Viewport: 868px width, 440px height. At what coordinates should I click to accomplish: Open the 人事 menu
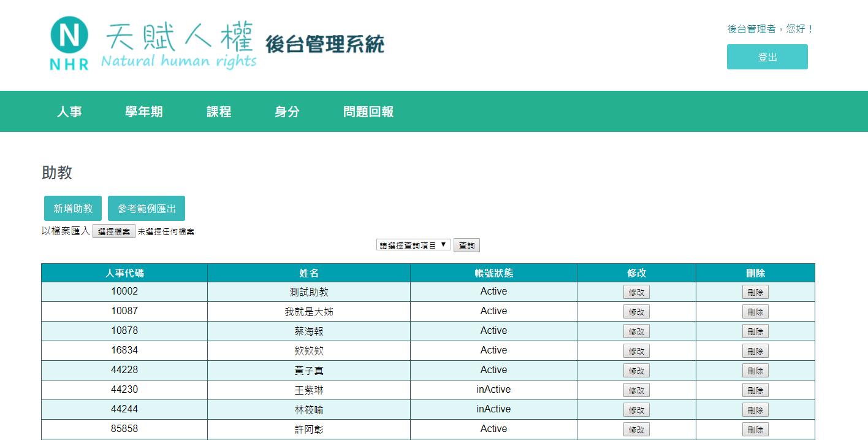point(69,112)
